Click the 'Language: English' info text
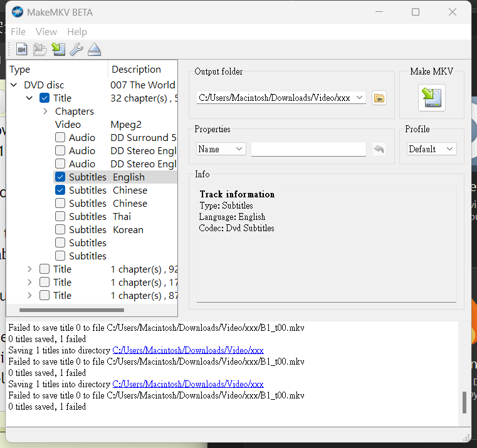477x448 pixels. 232,217
